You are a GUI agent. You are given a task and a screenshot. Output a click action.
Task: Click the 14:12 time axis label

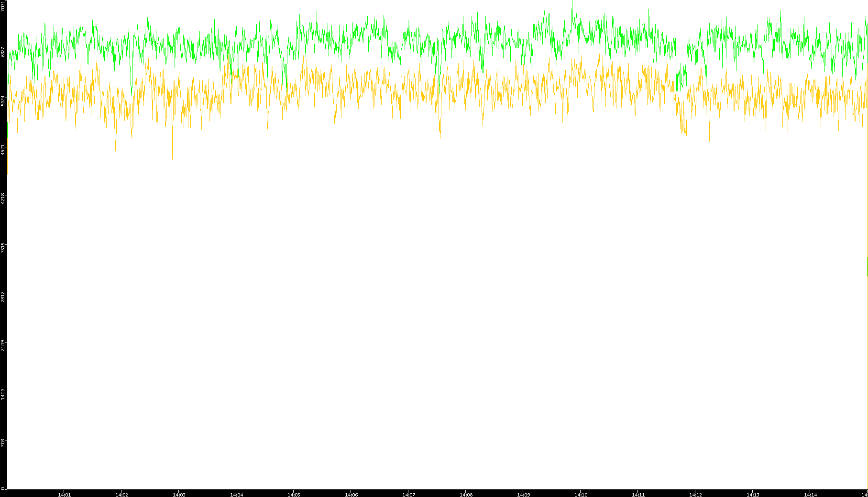[x=695, y=495]
